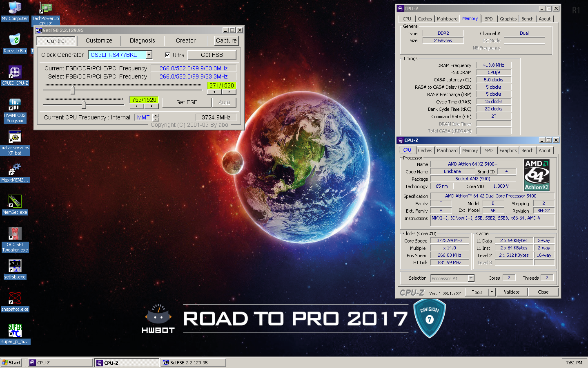This screenshot has width=588, height=368.
Task: Click the 3724.9MHz CPU frequency field
Action: click(216, 117)
